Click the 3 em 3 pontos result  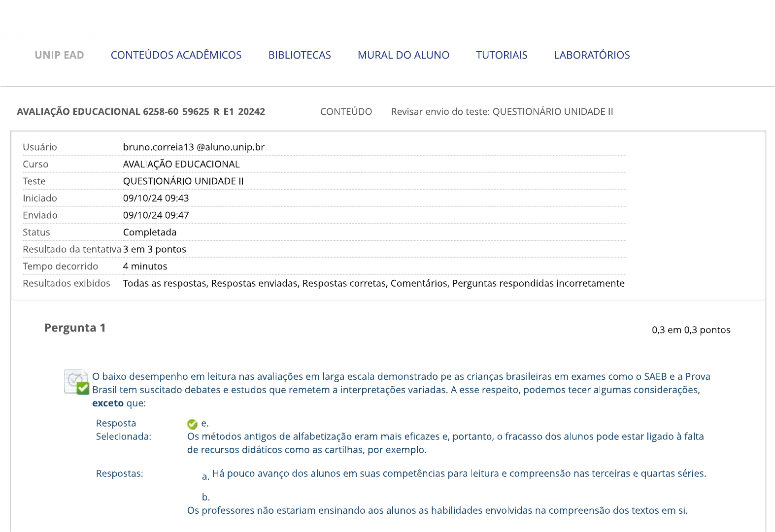point(155,249)
